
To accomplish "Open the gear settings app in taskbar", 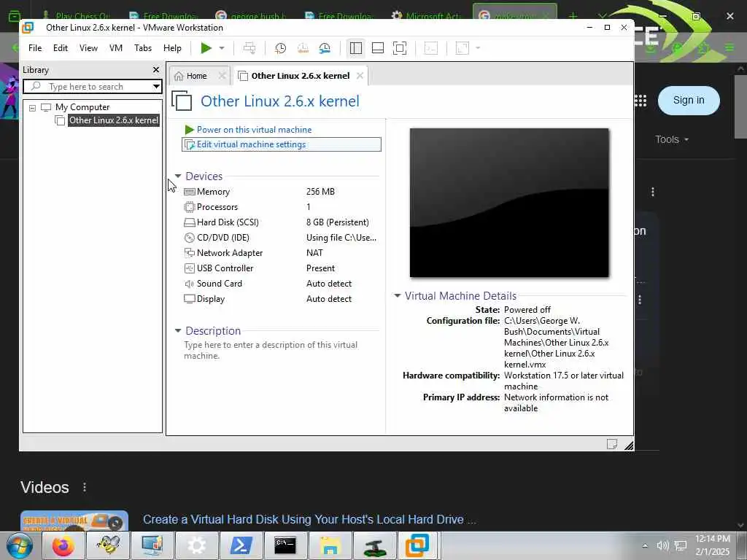I will (196, 545).
